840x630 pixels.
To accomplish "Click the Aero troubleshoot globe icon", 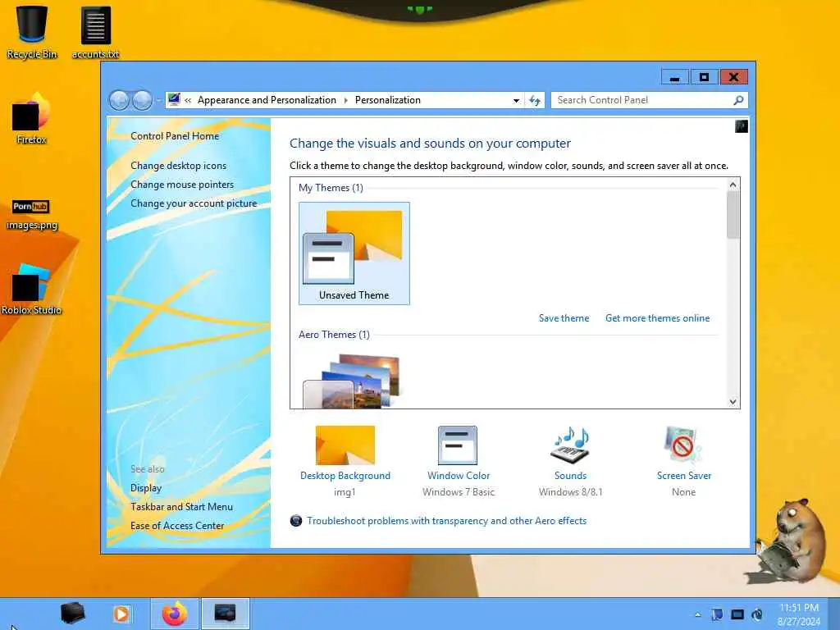I will [x=295, y=521].
